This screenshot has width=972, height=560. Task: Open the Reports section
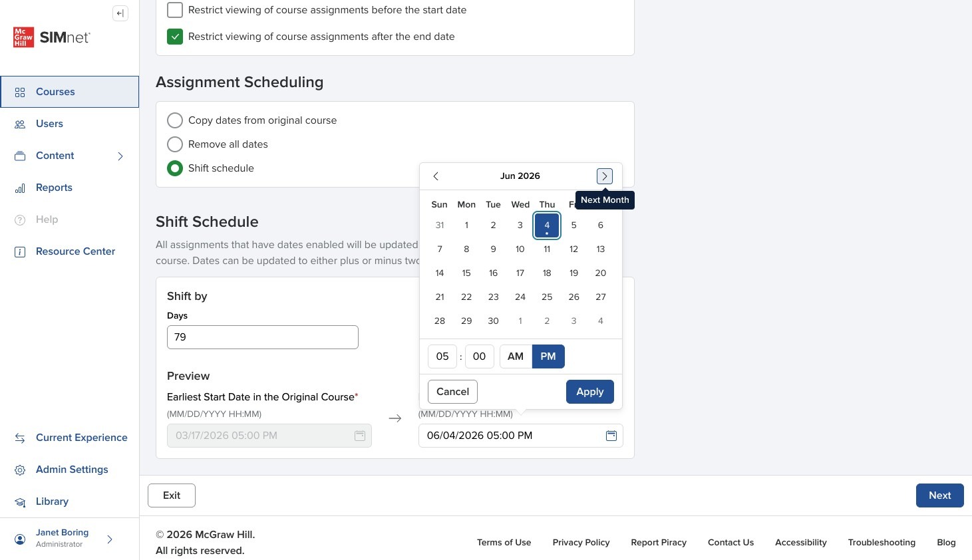[70, 188]
